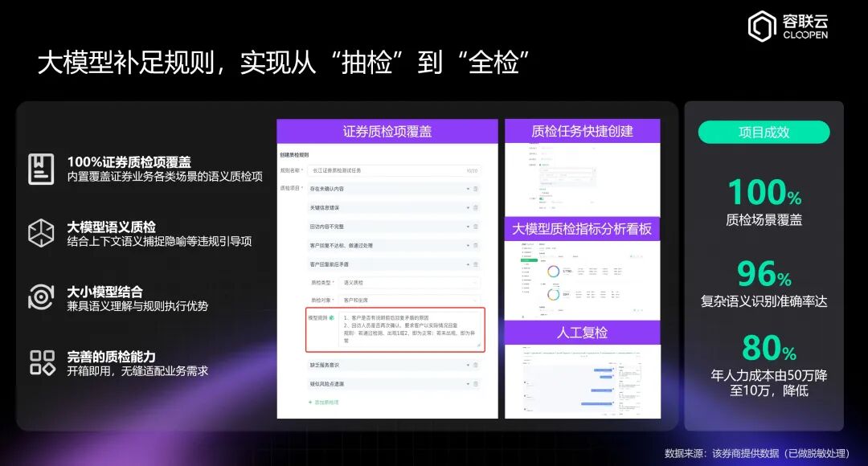Expand the 客户回复前后矛盾 dropdown

[468, 264]
